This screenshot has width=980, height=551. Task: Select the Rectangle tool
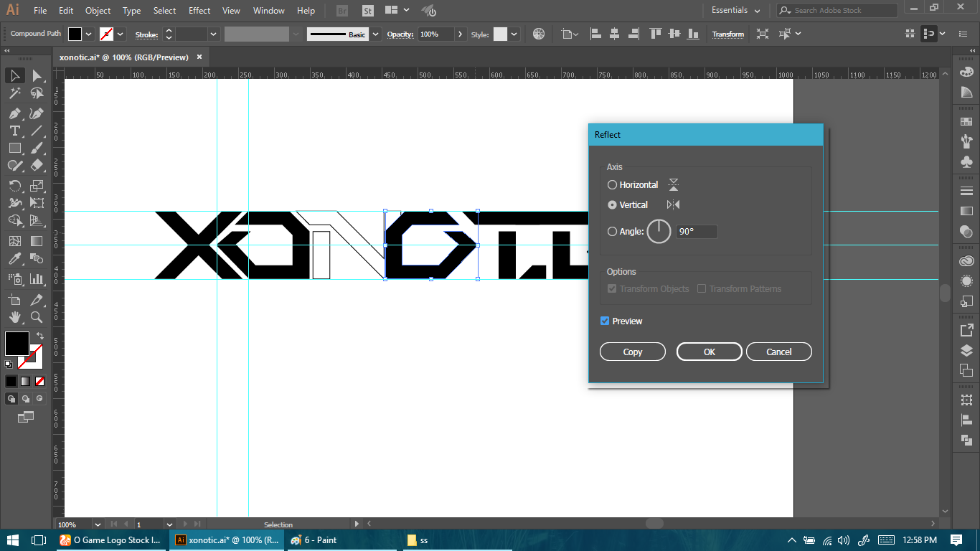pyautogui.click(x=14, y=148)
